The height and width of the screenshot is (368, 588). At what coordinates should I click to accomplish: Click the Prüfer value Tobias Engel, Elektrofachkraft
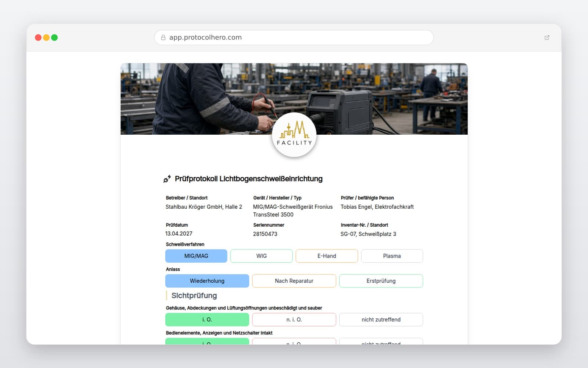(377, 207)
